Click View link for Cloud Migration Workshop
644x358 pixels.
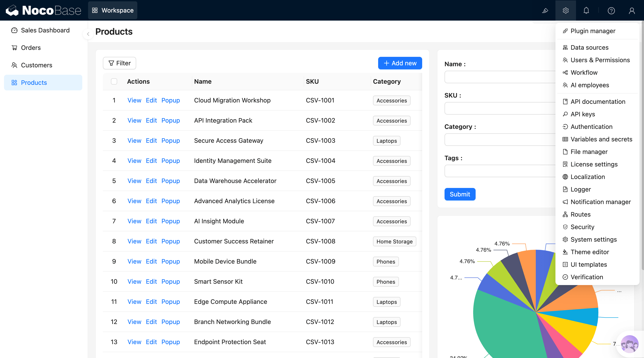[134, 100]
